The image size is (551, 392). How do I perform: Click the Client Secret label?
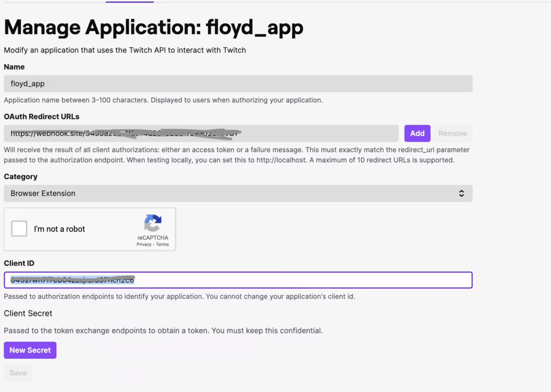pos(28,313)
